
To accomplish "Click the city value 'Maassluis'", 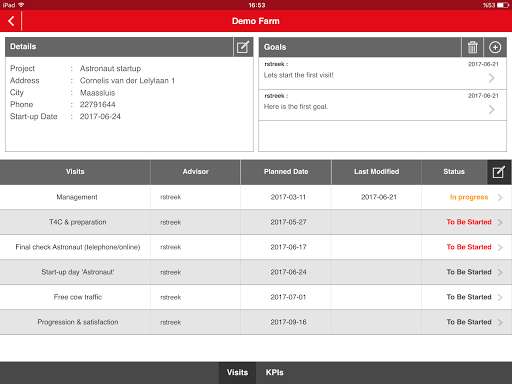I will [x=97, y=92].
